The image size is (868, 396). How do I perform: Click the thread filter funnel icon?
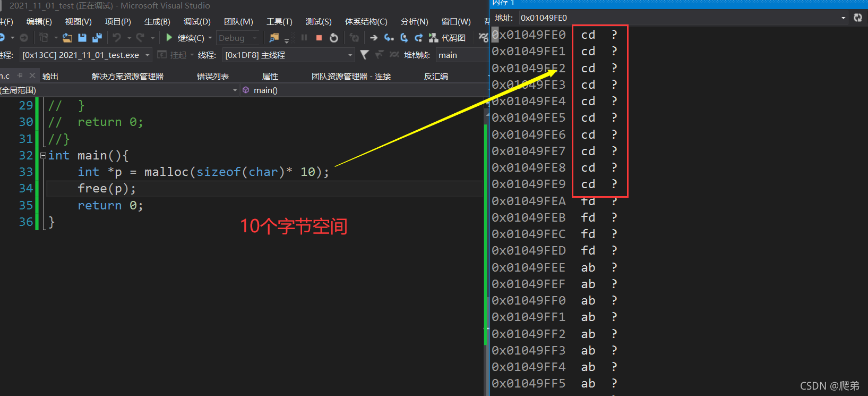coord(364,54)
